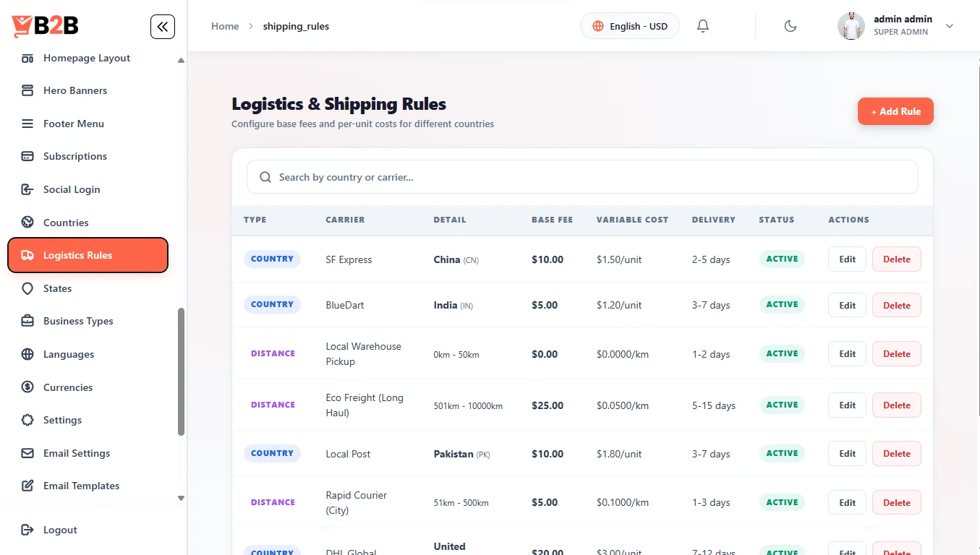980x555 pixels.
Task: Delete the Local Warehouse Pickup rule
Action: pos(896,354)
